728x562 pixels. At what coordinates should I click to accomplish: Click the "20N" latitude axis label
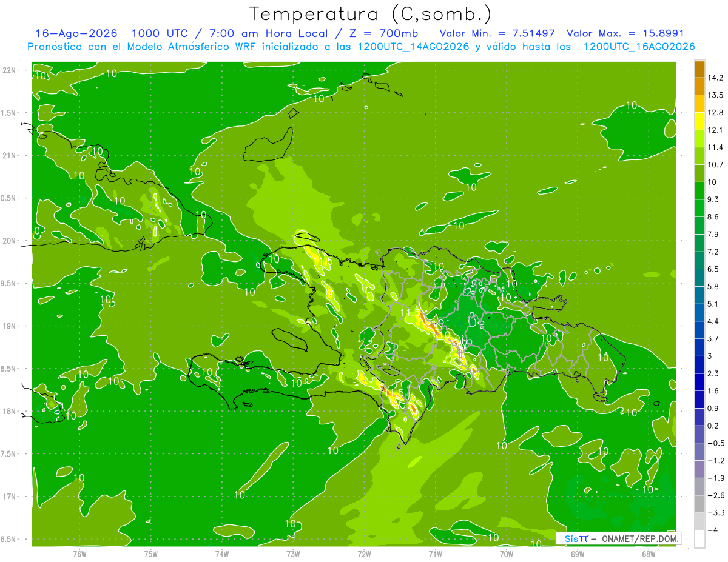pyautogui.click(x=10, y=241)
